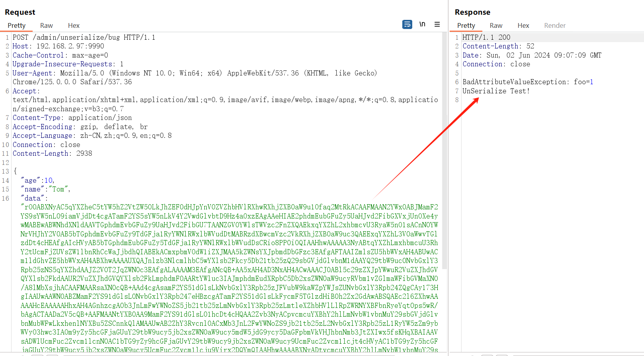Open the Request panel hamburger menu
Viewport: 644px width, 356px height.
pyautogui.click(x=437, y=24)
